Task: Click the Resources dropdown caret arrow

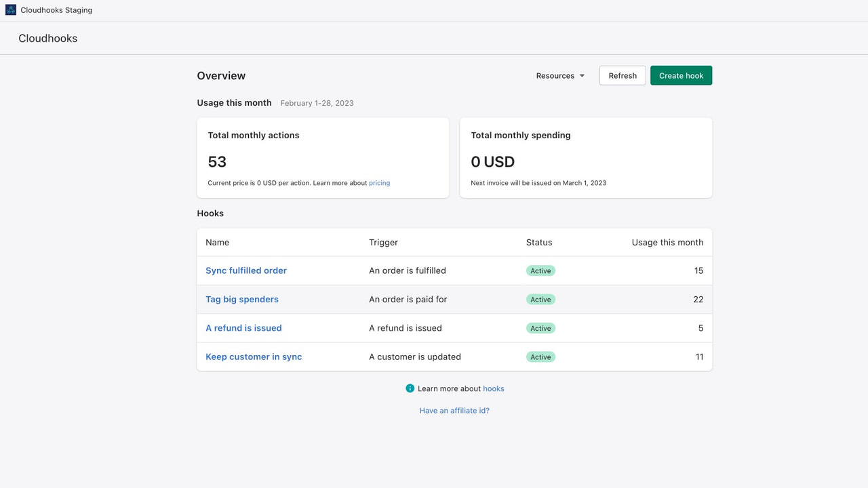Action: pos(581,76)
